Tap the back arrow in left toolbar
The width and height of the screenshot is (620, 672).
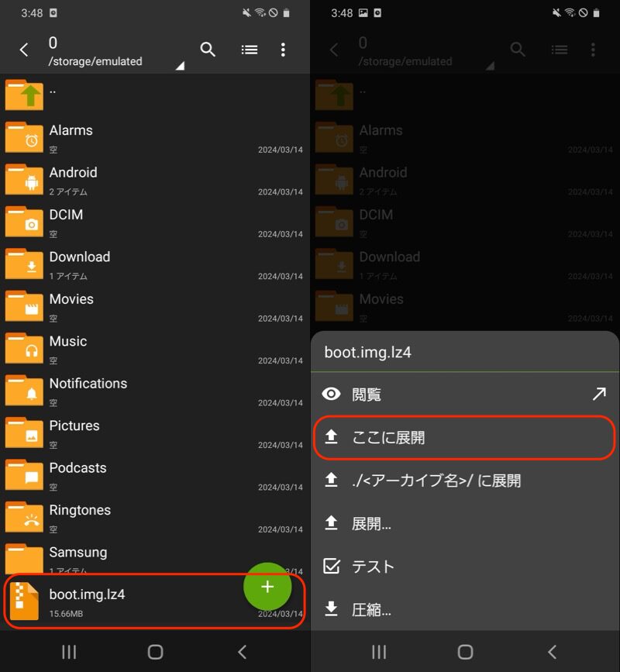pos(24,50)
